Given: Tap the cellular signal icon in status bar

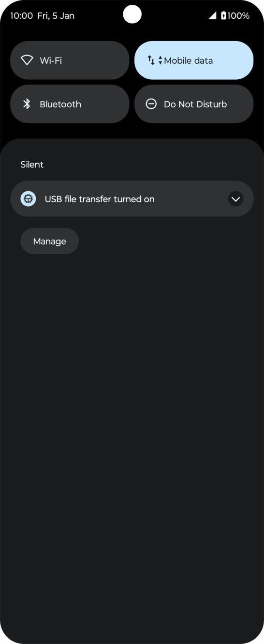Looking at the screenshot, I should (x=212, y=15).
